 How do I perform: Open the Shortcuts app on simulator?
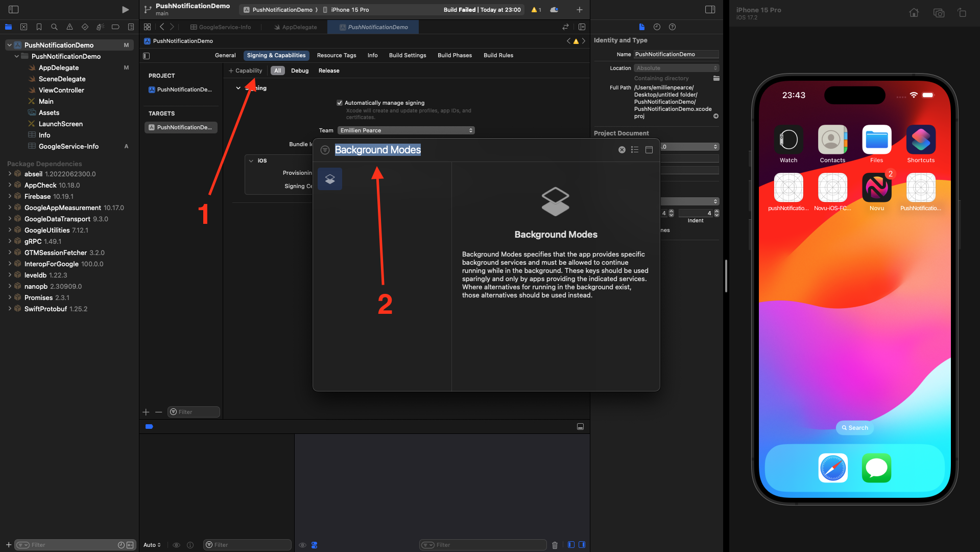coord(921,140)
